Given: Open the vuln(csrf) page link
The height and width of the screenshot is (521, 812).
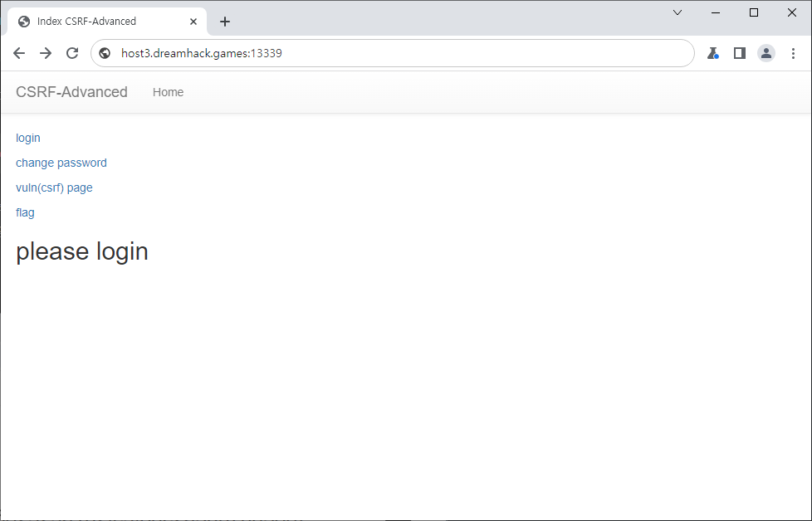Looking at the screenshot, I should pos(54,187).
